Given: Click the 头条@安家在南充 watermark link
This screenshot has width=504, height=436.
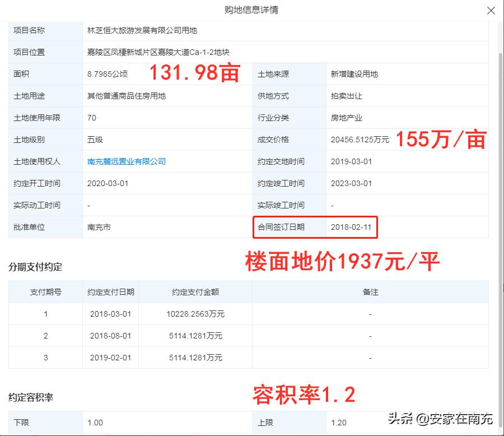Looking at the screenshot, I should tap(441, 418).
